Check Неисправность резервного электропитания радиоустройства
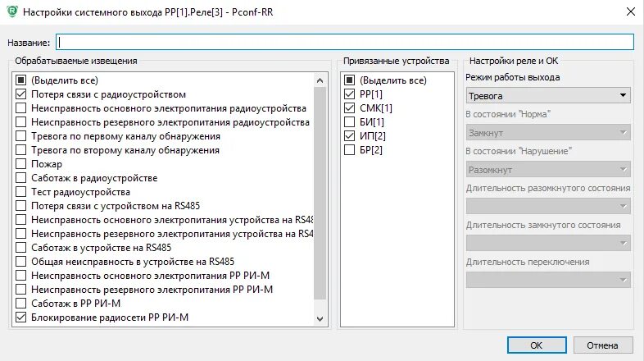Screen dimensions: 644x361 (x=21, y=121)
